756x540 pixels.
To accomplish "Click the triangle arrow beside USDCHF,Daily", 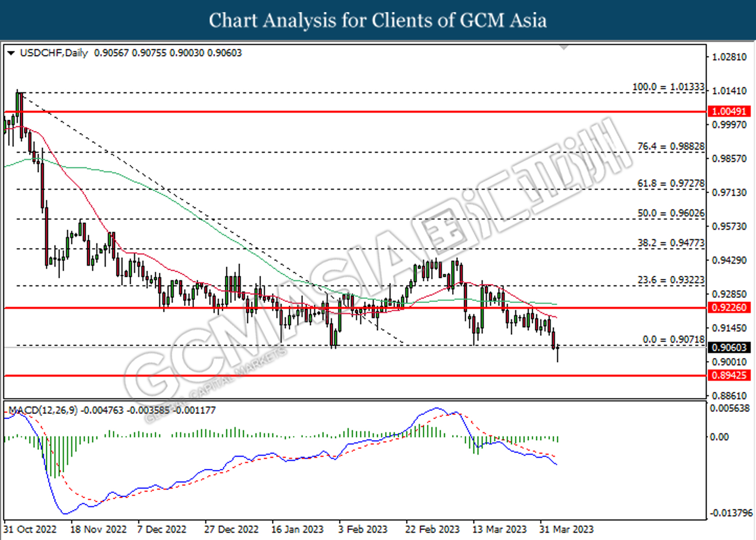I will click(x=11, y=53).
